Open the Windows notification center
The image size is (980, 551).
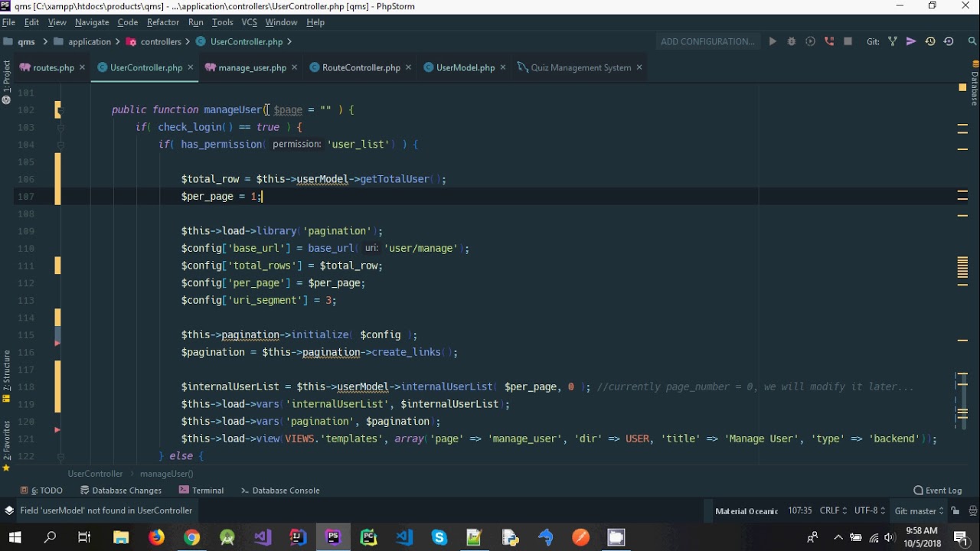point(961,537)
